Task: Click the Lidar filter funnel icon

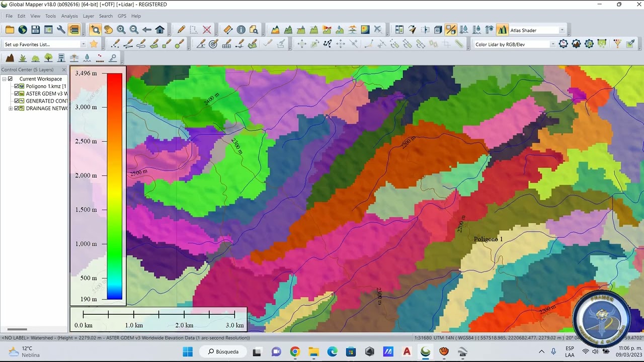Action: [x=617, y=44]
